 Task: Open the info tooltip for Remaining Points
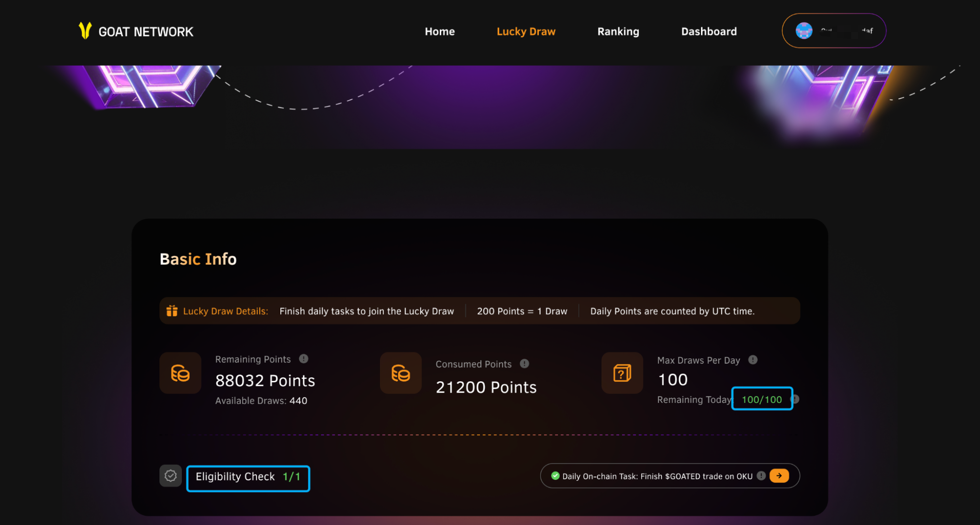(x=303, y=359)
